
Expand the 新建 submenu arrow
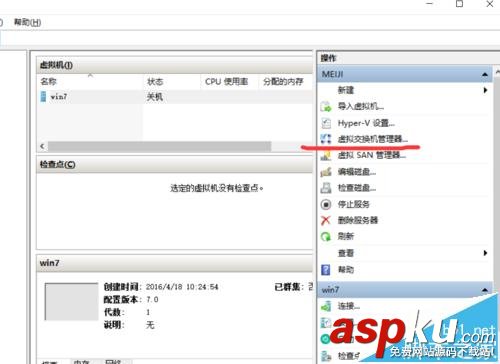485,90
